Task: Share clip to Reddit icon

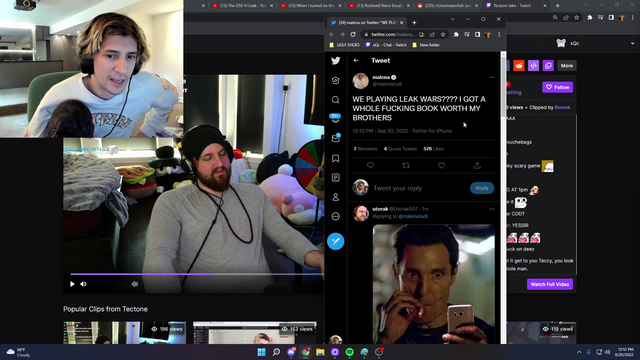Action: (x=519, y=65)
